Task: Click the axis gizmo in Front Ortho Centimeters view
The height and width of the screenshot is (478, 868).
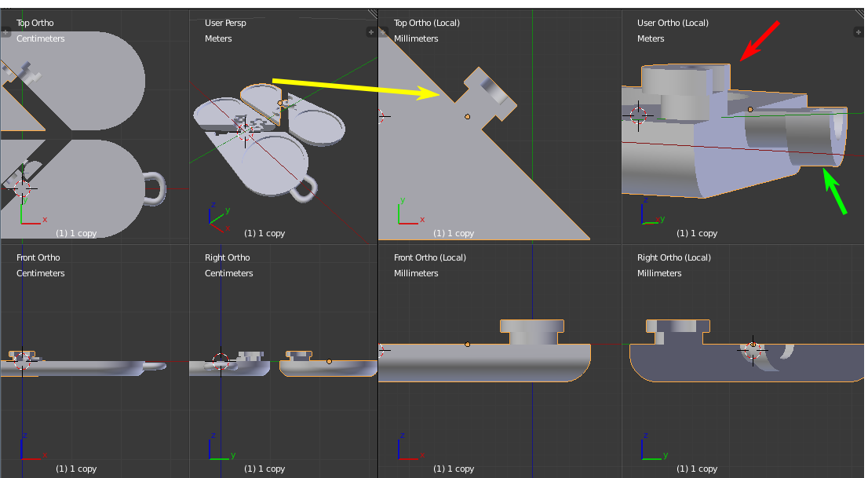Action: click(x=29, y=450)
